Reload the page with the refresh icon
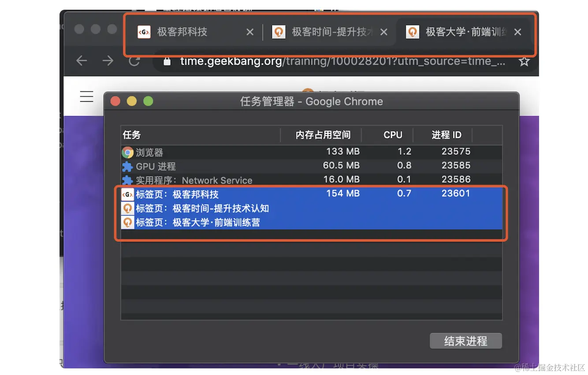The height and width of the screenshot is (375, 588). point(134,61)
